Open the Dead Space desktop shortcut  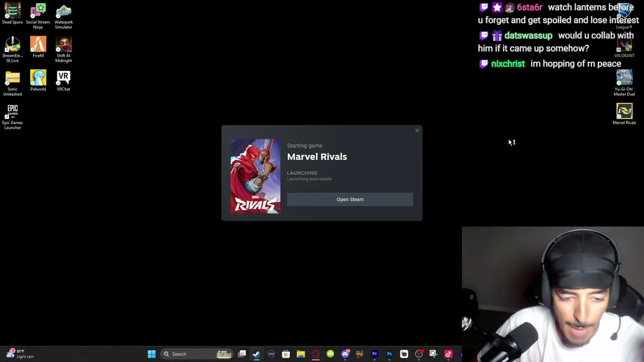[13, 14]
